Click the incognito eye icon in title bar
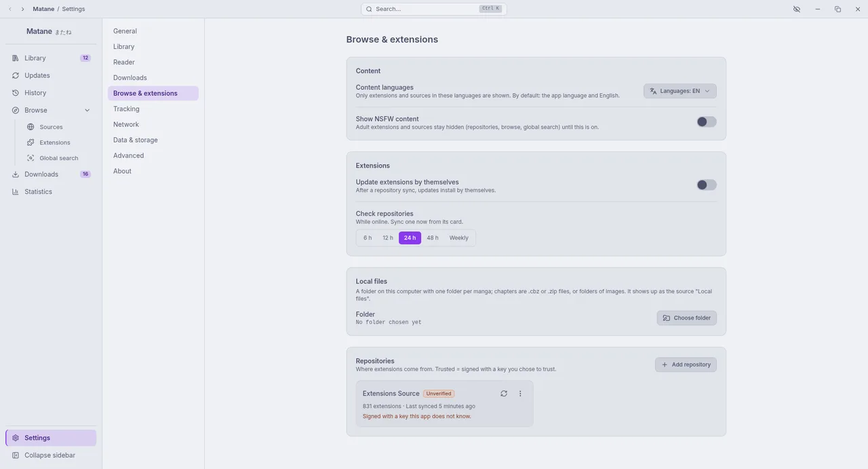 [x=797, y=9]
